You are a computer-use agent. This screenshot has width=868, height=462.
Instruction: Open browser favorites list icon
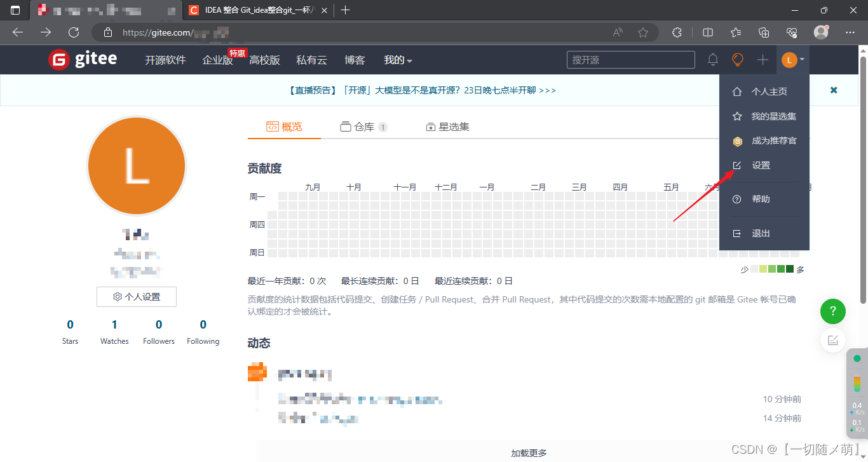(x=736, y=32)
